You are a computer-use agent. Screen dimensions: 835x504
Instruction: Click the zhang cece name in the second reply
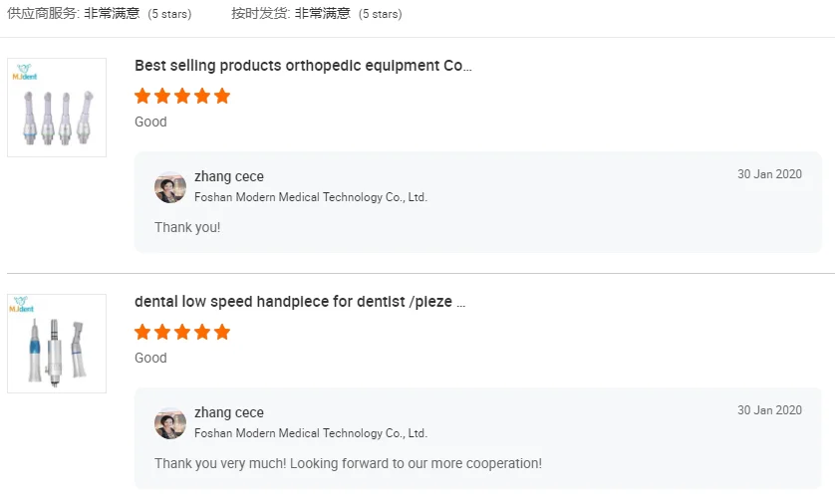(229, 413)
